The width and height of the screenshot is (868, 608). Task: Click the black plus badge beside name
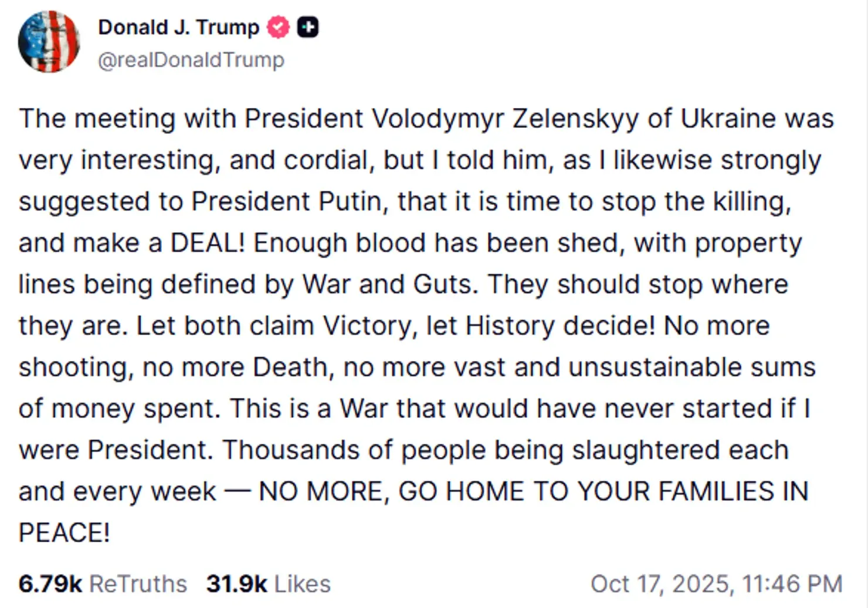(x=308, y=28)
